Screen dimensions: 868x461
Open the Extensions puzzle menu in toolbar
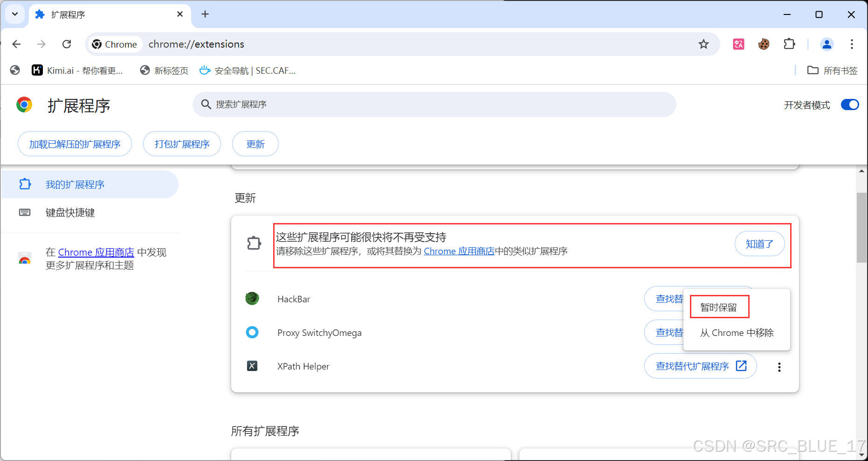tap(789, 44)
